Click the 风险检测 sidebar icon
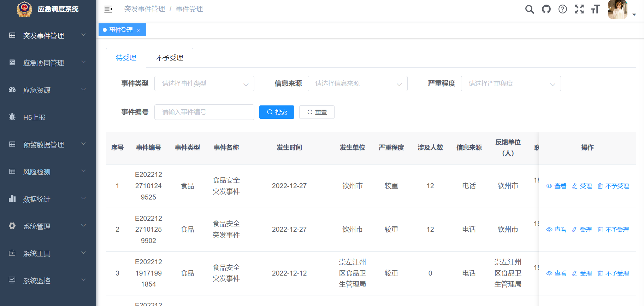This screenshot has width=644, height=306. coord(12,172)
